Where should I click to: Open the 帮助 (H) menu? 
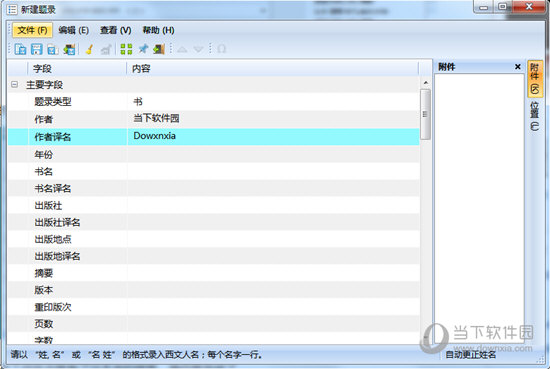click(x=158, y=30)
